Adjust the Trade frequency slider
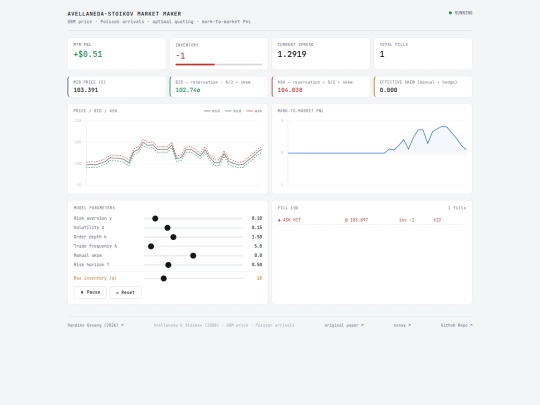The image size is (540, 405). coord(193,246)
